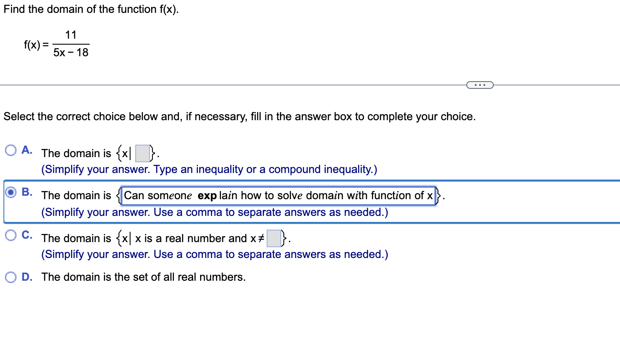Click the choice C label text
This screenshot has width=620, height=364.
(x=26, y=235)
